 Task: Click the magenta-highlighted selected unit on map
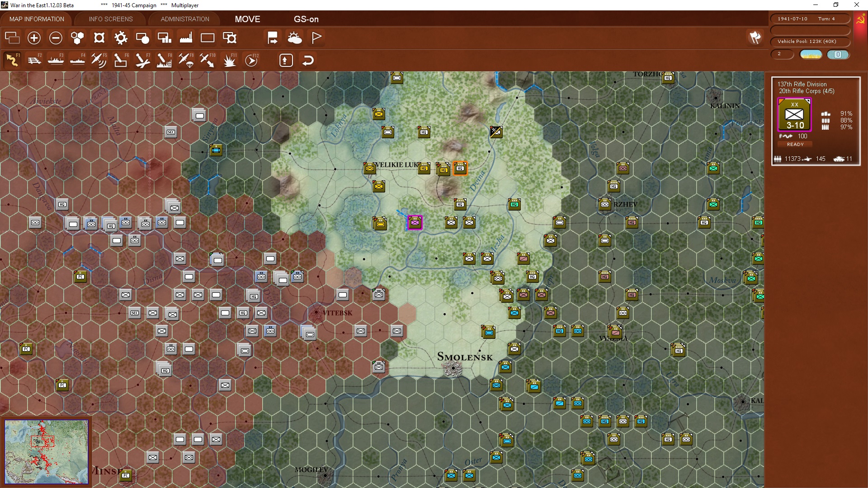click(x=415, y=222)
